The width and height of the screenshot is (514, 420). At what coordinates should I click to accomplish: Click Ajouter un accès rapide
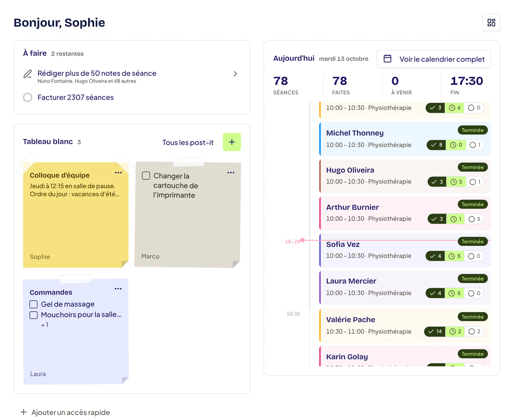pos(66,412)
